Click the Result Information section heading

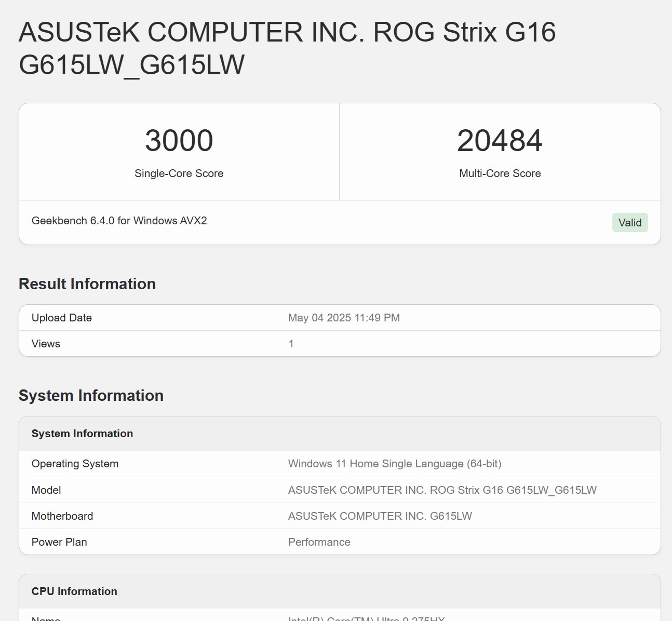tap(87, 284)
